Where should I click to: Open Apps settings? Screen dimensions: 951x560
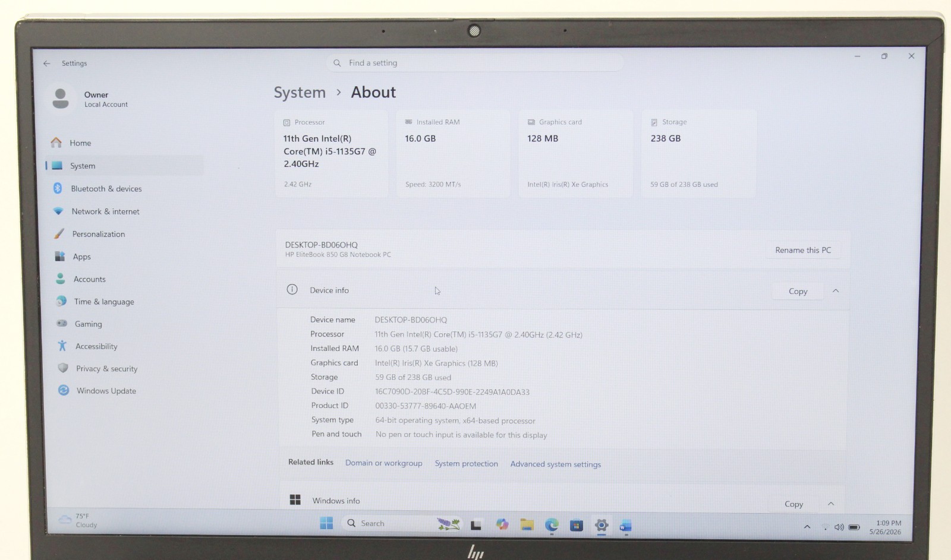point(81,257)
